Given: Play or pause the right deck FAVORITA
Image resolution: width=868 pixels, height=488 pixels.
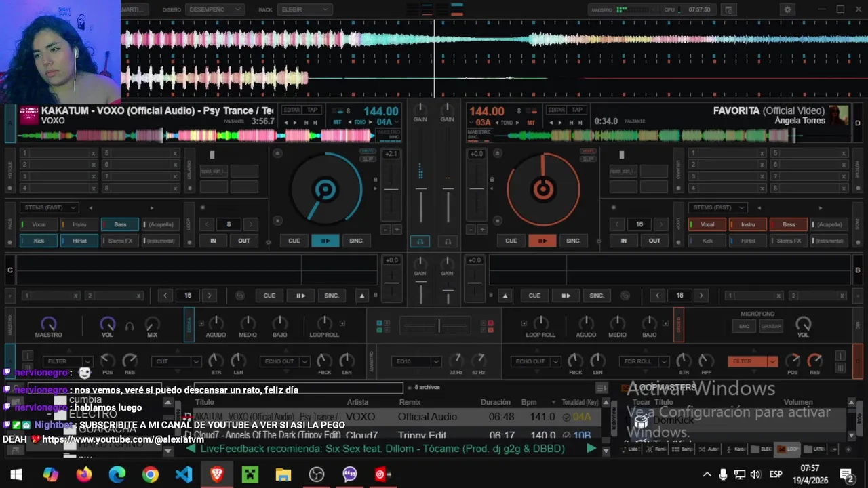Looking at the screenshot, I should pyautogui.click(x=542, y=241).
